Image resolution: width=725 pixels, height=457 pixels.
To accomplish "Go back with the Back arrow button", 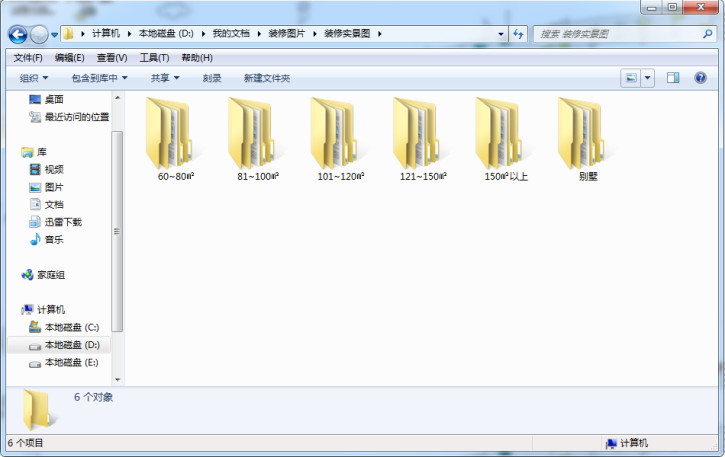I will click(x=18, y=34).
